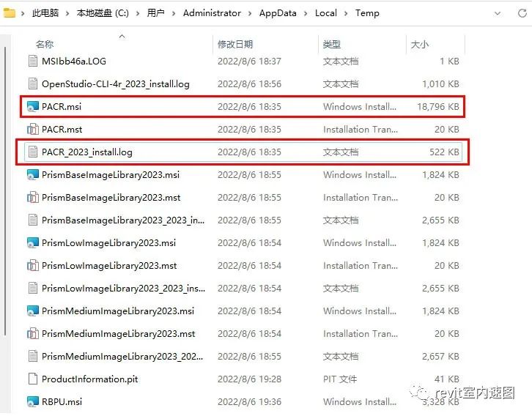This screenshot has height=416, width=532.
Task: Select file name RBPU.msi
Action: [62, 402]
